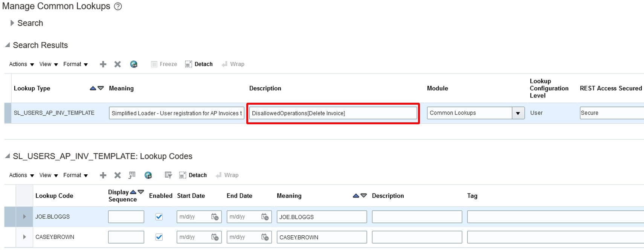
Task: Expand the JOE.BLOGGS row details
Action: click(24, 216)
